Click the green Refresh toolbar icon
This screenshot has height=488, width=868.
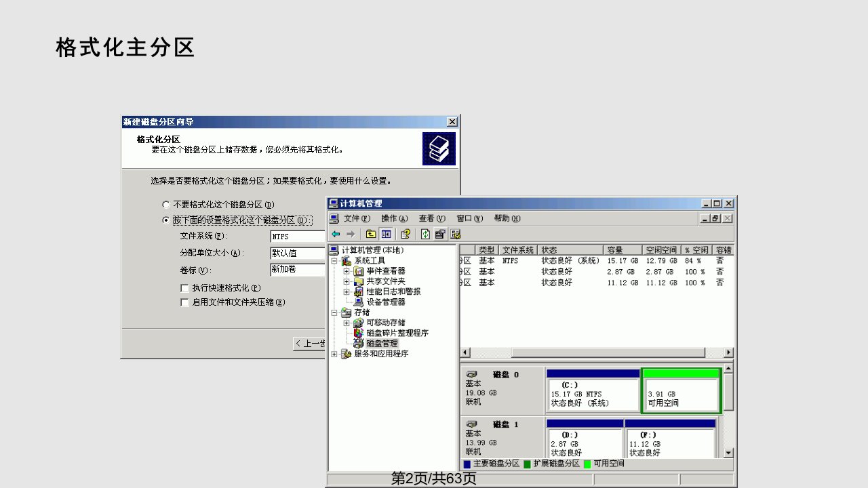coord(425,234)
